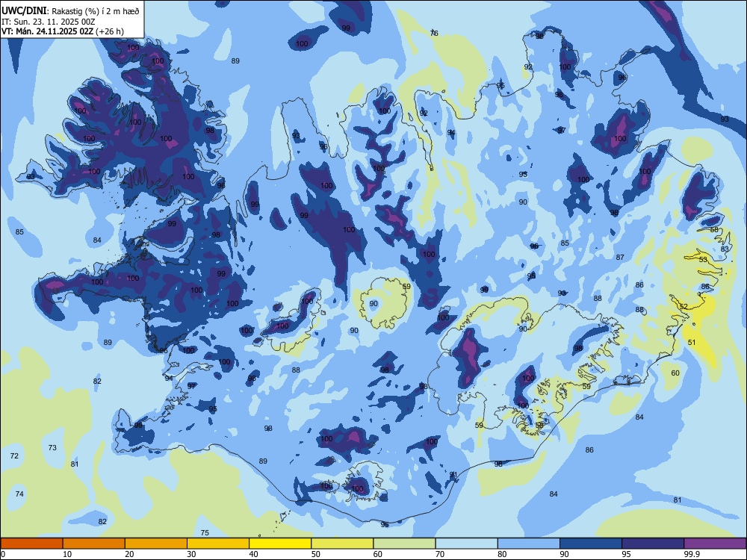The image size is (747, 560).
Task: Click the pale blue 70–80 legend swatch
Action: coord(466,544)
